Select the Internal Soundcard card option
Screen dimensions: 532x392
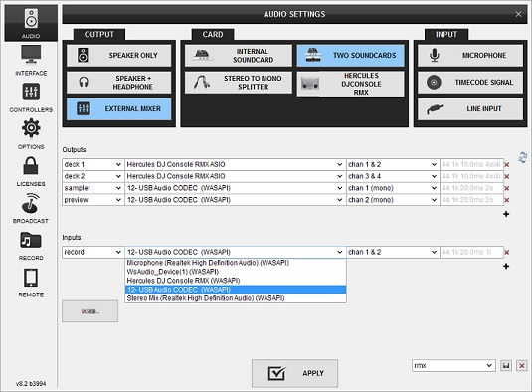click(239, 56)
